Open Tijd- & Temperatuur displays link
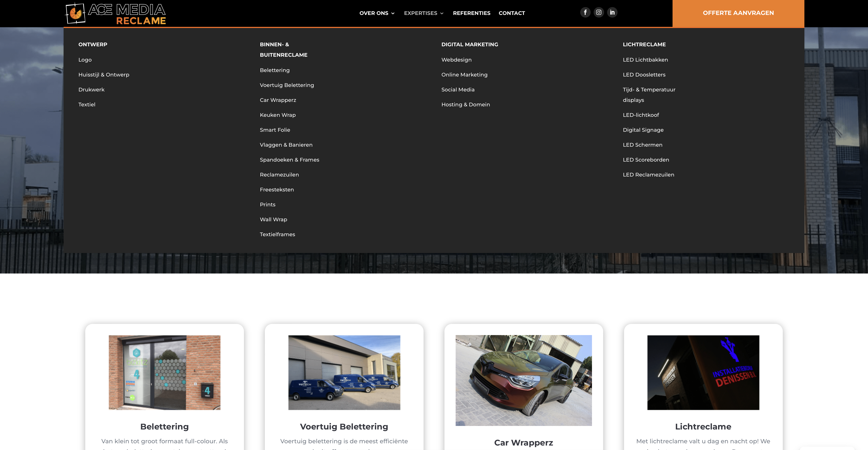Screen dimensions: 868x450 coord(649,95)
